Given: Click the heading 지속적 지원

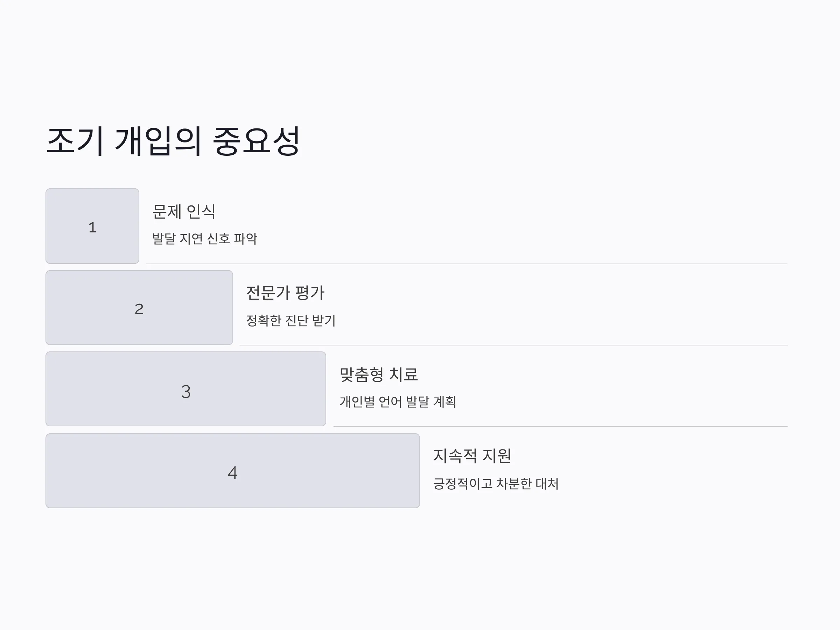Looking at the screenshot, I should point(472,456).
